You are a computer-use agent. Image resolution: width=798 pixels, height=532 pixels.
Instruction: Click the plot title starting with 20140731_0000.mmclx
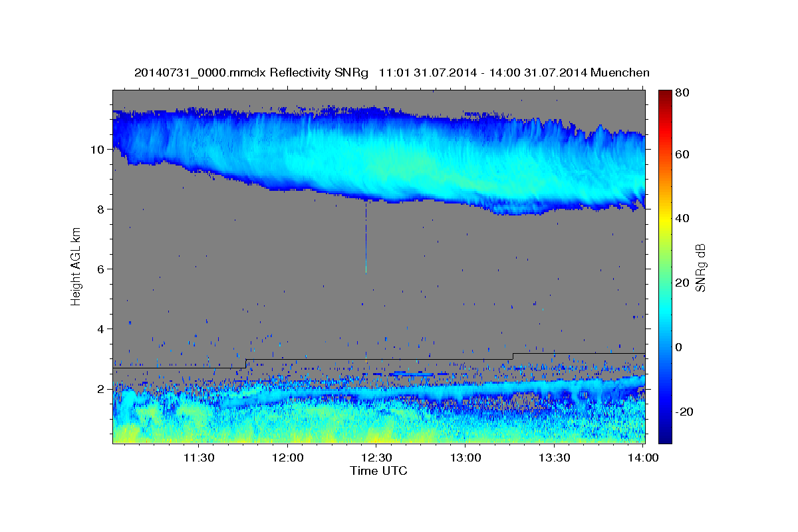coord(392,72)
